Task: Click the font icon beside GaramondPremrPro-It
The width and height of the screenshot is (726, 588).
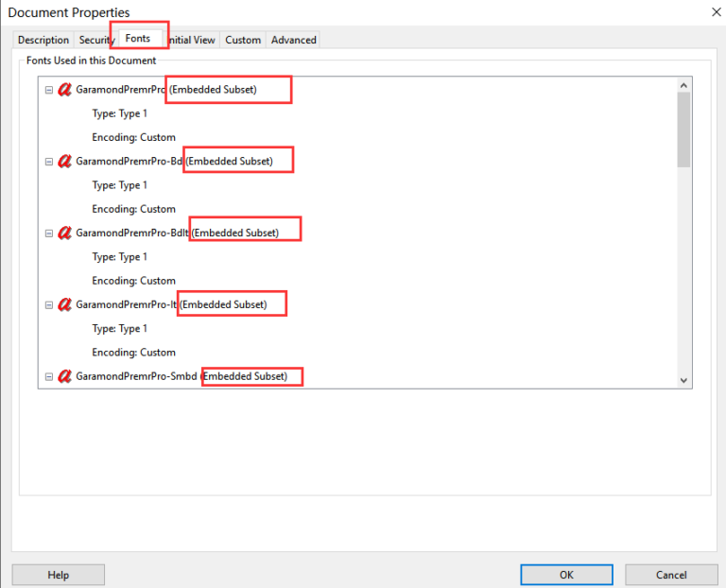Action: [64, 304]
